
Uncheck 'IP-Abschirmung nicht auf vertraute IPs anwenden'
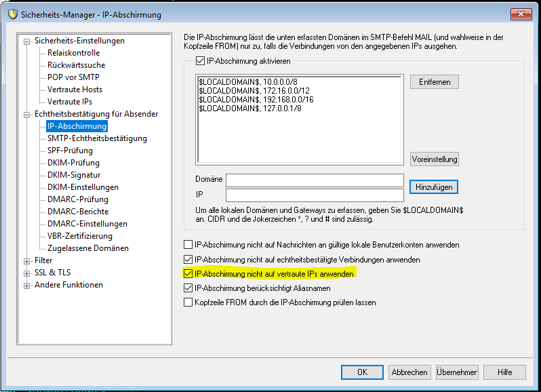[188, 274]
